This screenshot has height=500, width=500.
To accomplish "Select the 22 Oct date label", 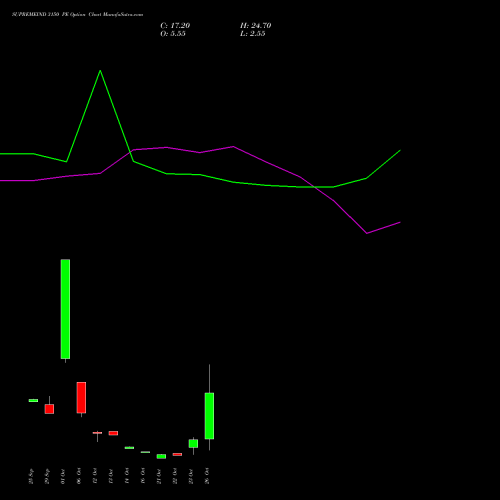I will click(x=175, y=476).
